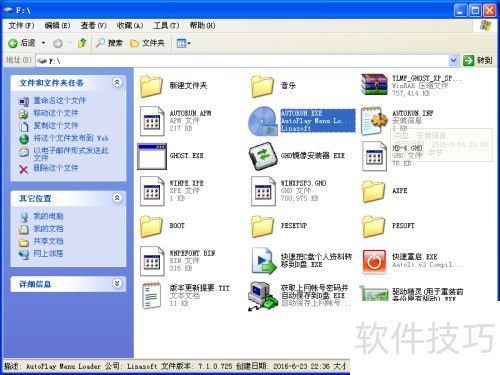Select the YLMF_GHOST_XP_SP WinRAR archive icon

pyautogui.click(x=374, y=85)
